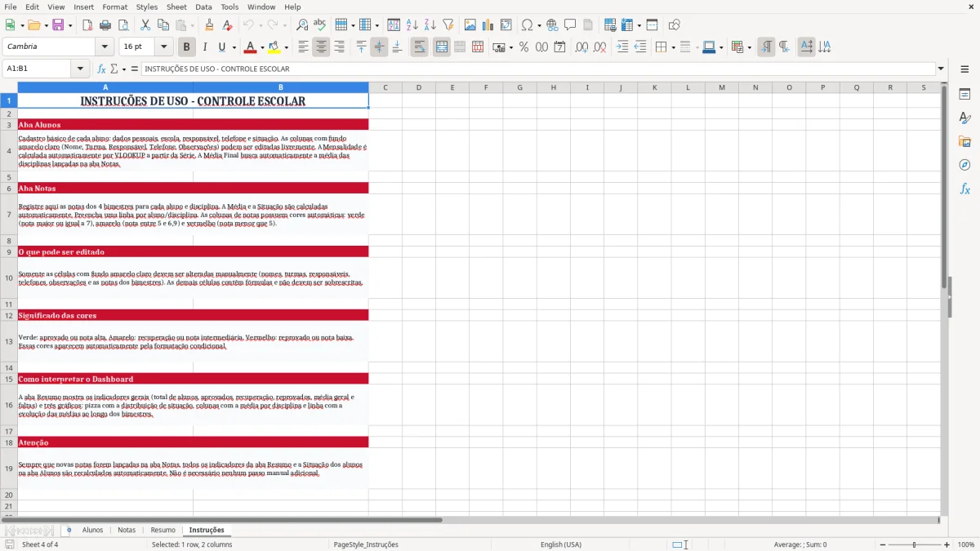Viewport: 980px width, 551px height.
Task: Insert Hyperlink globe icon
Action: coord(553,25)
